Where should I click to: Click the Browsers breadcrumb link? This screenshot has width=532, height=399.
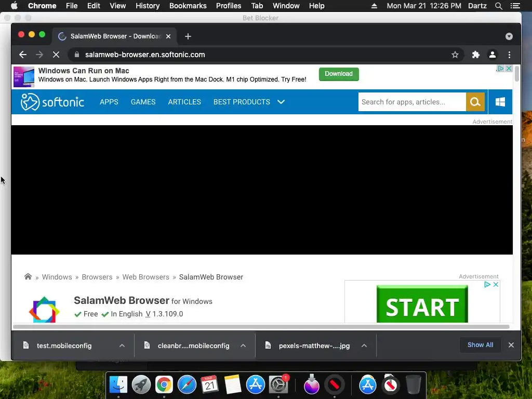pyautogui.click(x=97, y=277)
